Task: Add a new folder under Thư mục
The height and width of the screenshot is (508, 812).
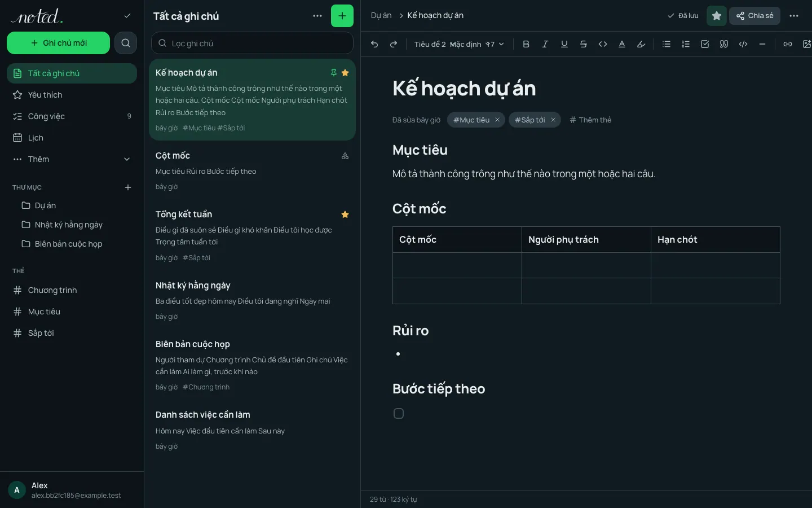Action: pos(128,187)
